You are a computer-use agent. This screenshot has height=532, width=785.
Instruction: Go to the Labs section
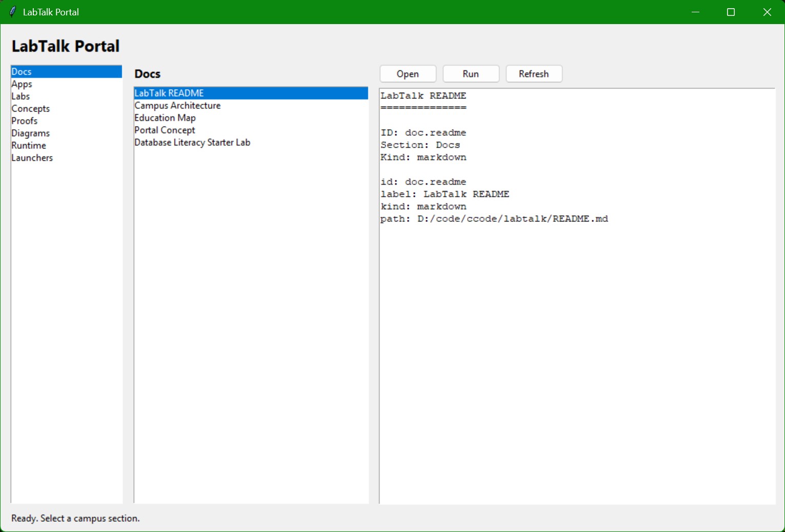pos(66,96)
